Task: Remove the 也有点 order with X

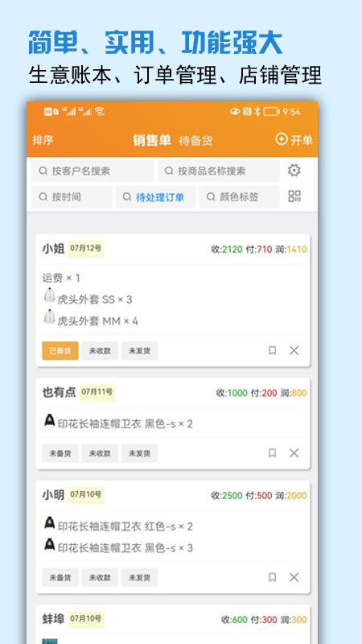Action: point(294,453)
